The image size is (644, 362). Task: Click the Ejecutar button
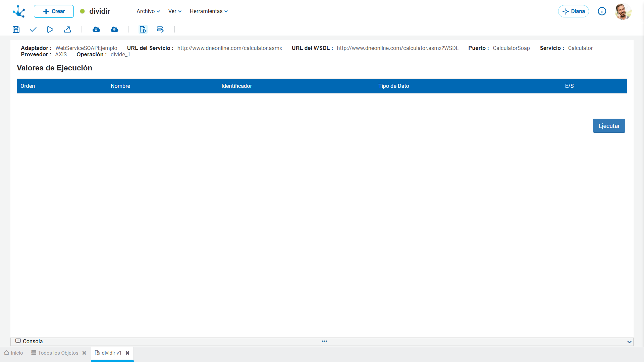(x=609, y=126)
